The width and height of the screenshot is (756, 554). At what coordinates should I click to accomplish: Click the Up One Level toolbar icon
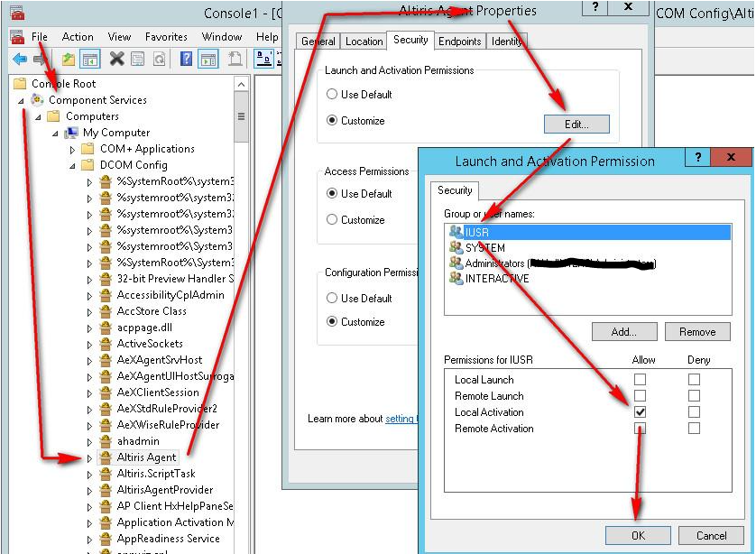pyautogui.click(x=69, y=60)
